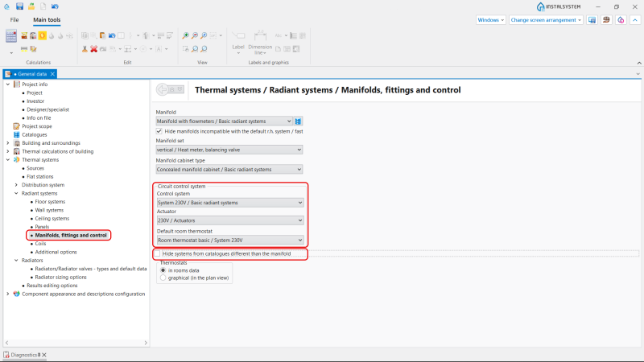Open a project with the folder icon
The width and height of the screenshot is (644, 362).
31,6
